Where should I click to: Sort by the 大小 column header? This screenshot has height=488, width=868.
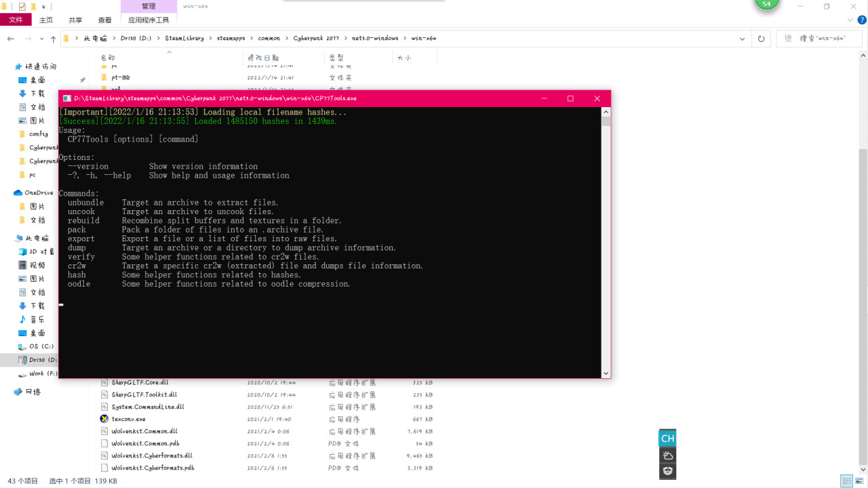coord(404,58)
